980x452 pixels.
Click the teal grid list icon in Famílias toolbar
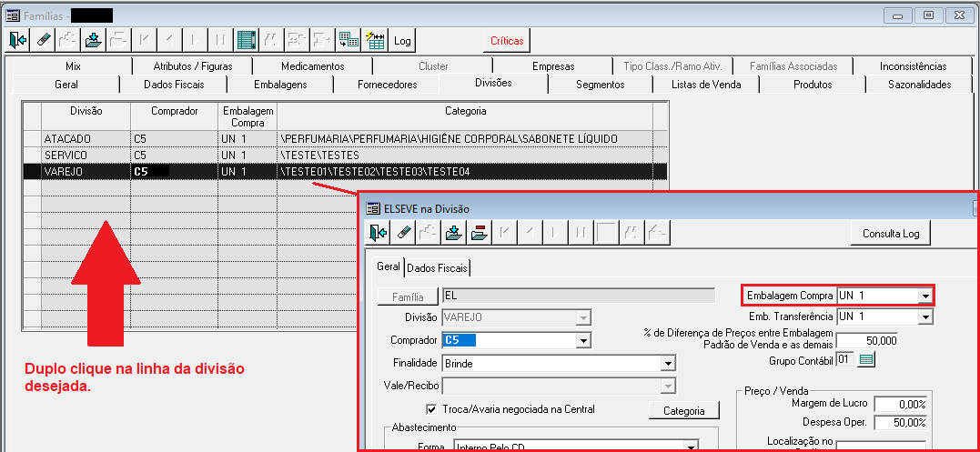tap(247, 41)
